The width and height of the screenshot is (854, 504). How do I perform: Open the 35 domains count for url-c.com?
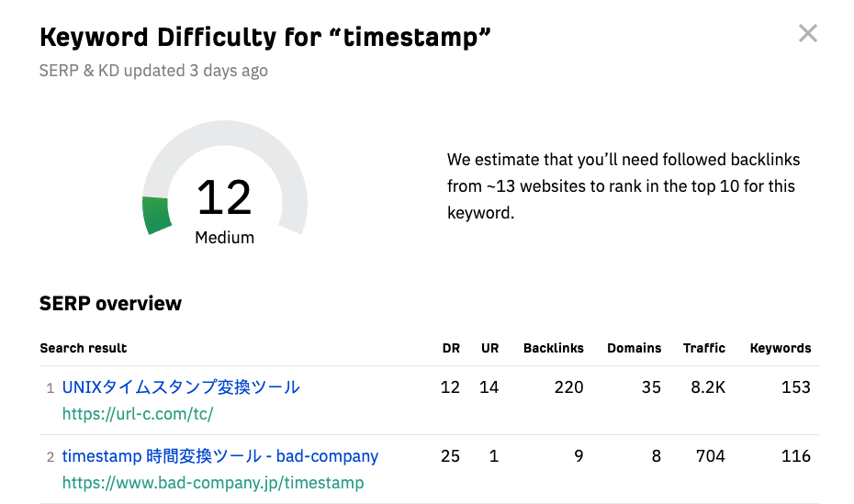point(651,387)
